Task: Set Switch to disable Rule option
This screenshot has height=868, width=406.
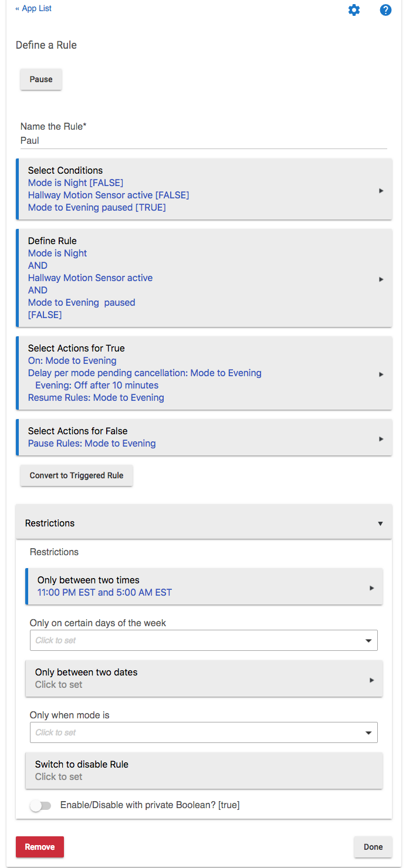Action: pyautogui.click(x=204, y=771)
